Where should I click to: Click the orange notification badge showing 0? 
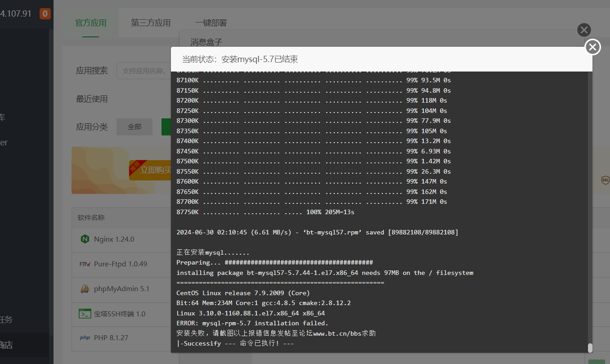point(45,14)
